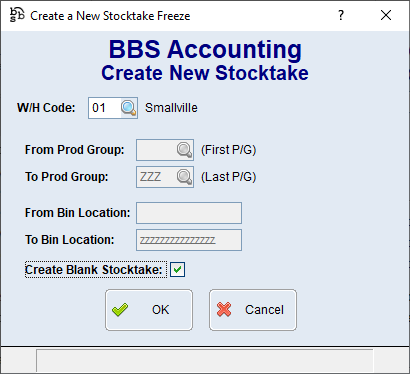The height and width of the screenshot is (374, 410).
Task: Click the empty status bar panel at the bottom
Action: (x=205, y=360)
